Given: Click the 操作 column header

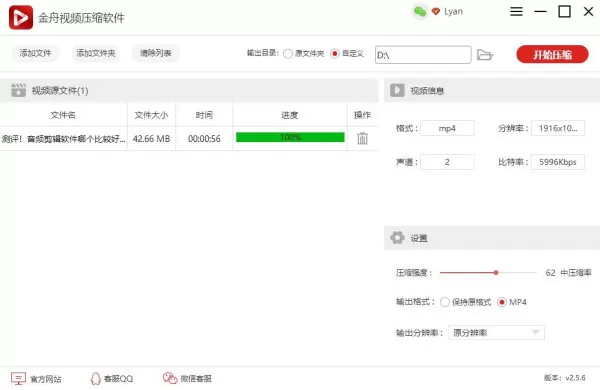Looking at the screenshot, I should pyautogui.click(x=362, y=114).
